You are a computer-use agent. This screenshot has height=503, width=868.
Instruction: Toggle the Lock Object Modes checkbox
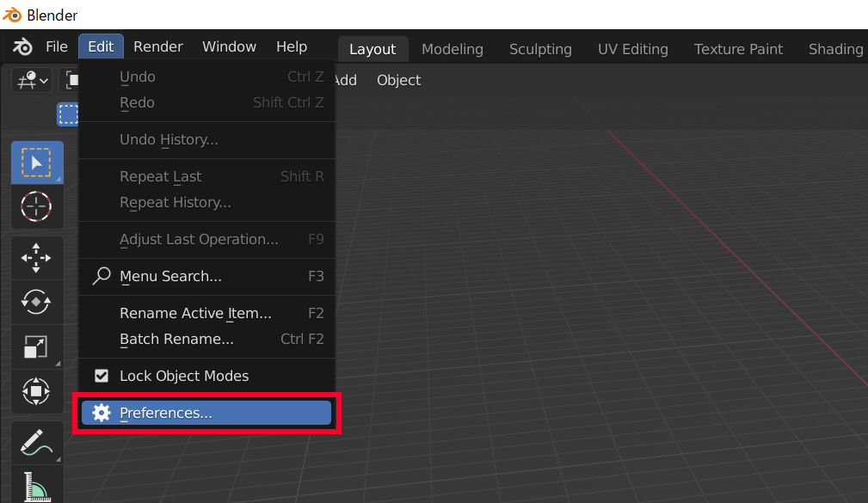pos(102,376)
